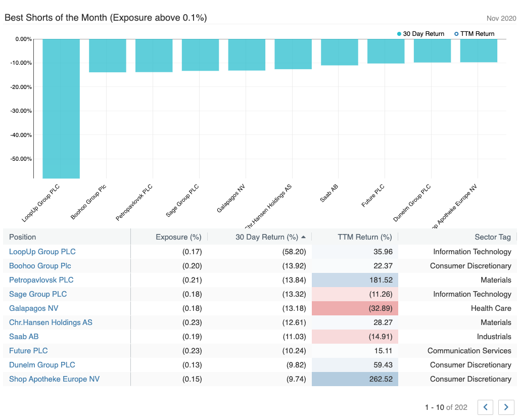Select 30 Day Return cell (58.20)
This screenshot has height=420, width=519.
(260, 252)
